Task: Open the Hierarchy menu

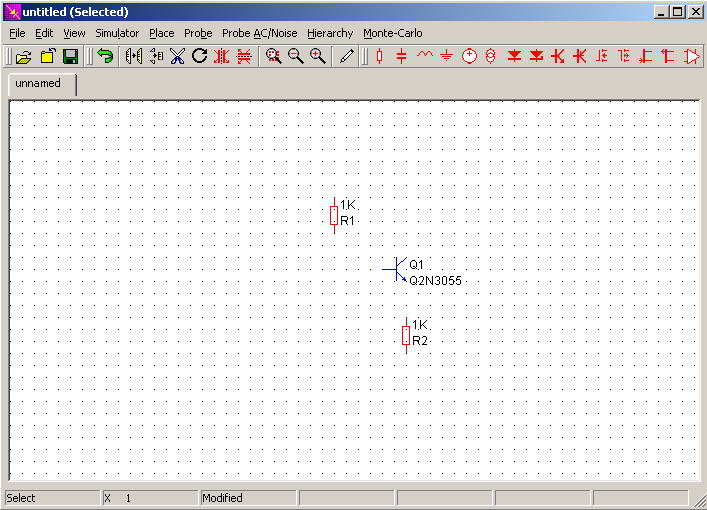Action: 330,33
